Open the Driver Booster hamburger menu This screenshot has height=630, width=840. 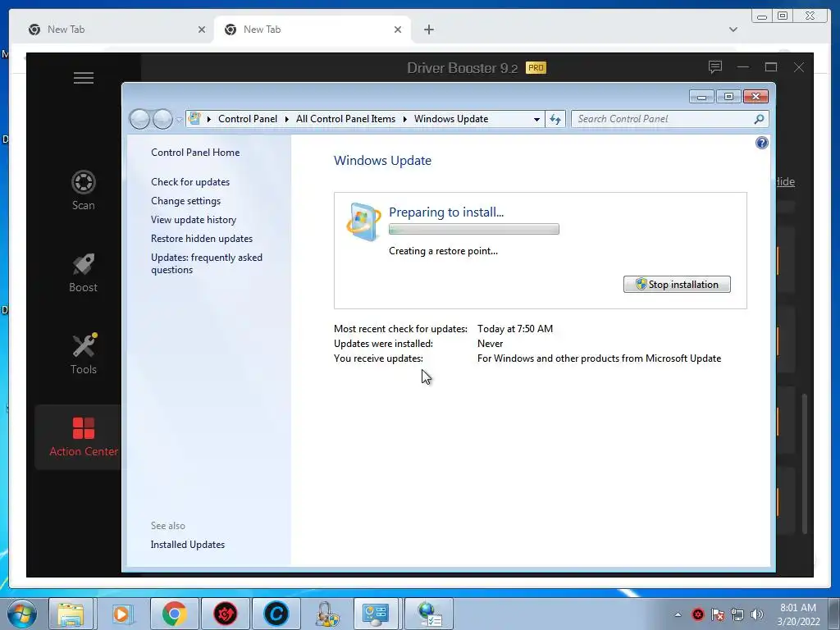[84, 78]
